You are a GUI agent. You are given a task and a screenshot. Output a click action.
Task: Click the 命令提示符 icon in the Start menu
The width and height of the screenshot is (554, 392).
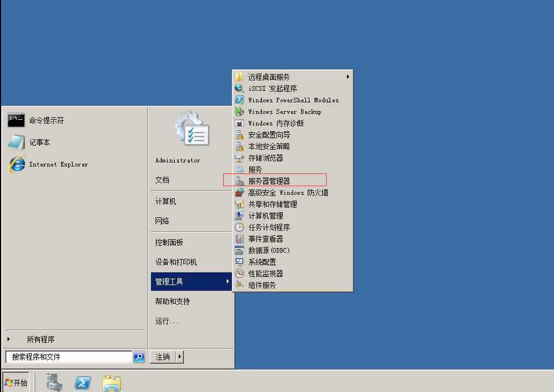coord(16,120)
